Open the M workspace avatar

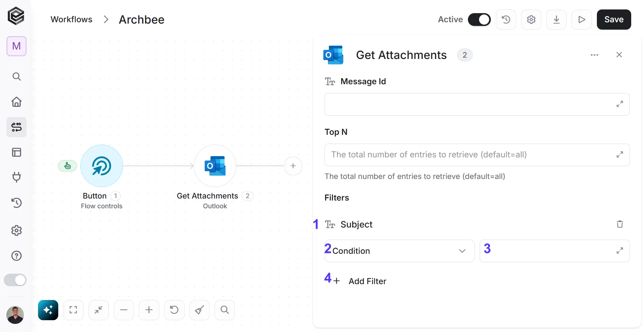tap(16, 46)
